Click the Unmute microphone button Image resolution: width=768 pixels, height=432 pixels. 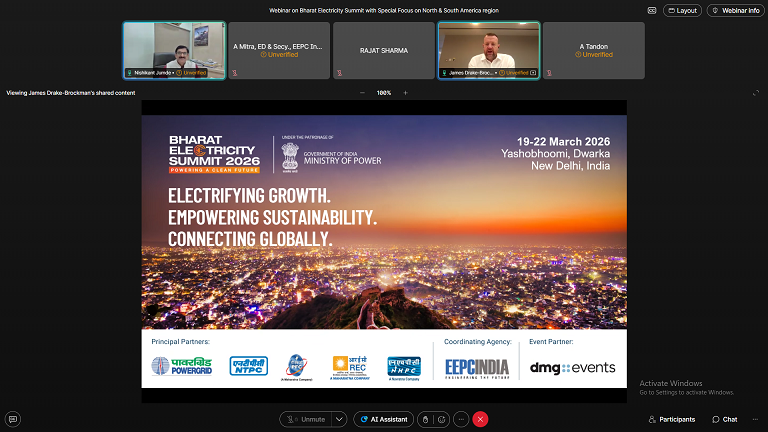[306, 419]
